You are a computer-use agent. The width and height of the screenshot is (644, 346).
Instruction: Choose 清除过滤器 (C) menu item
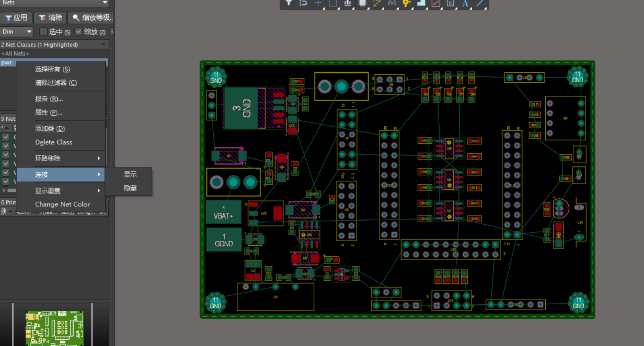tap(61, 83)
